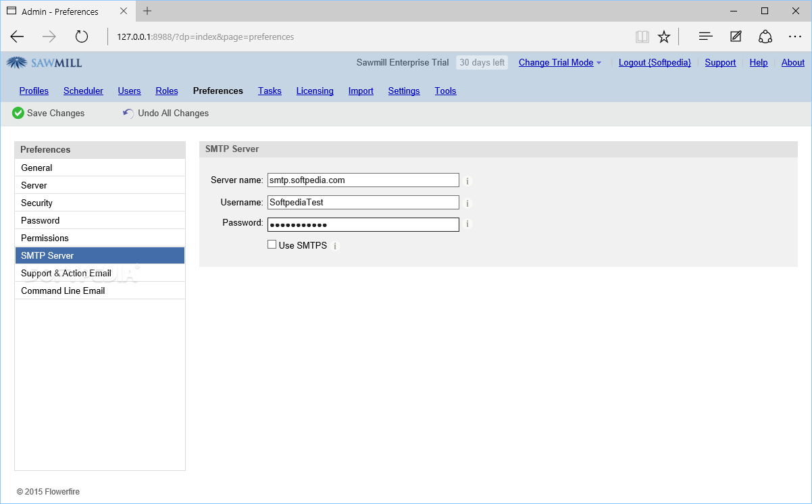Select General in Preferences list
Viewport: 812px width, 504px height.
pos(100,168)
